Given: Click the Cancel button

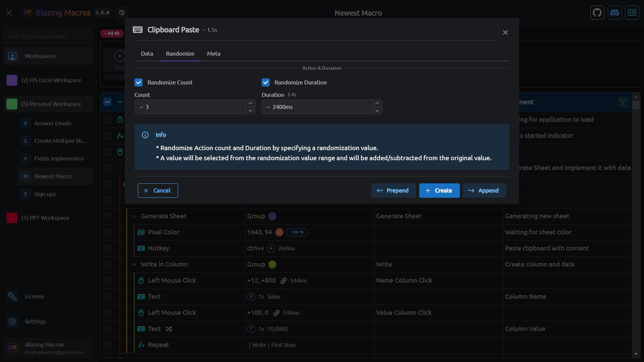Looking at the screenshot, I should [158, 190].
